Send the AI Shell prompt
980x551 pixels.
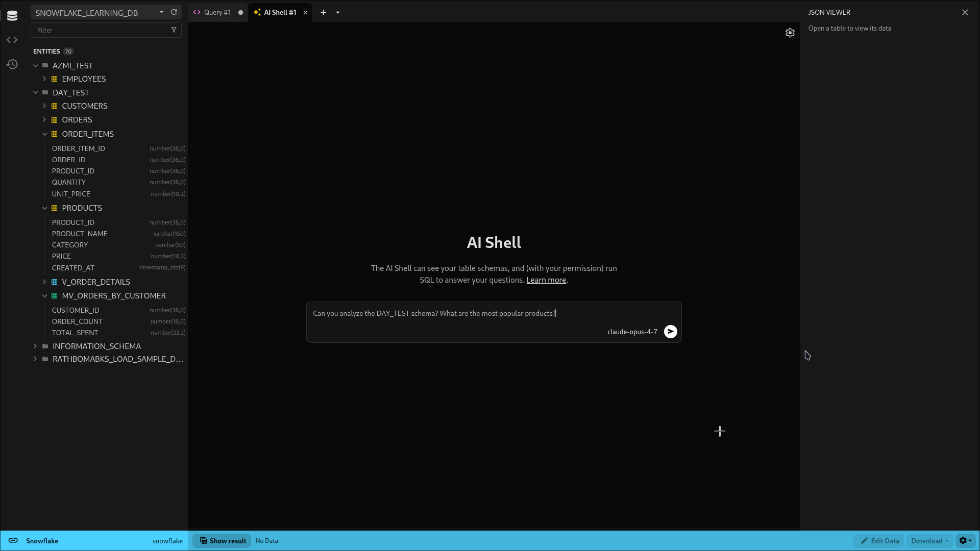point(670,332)
